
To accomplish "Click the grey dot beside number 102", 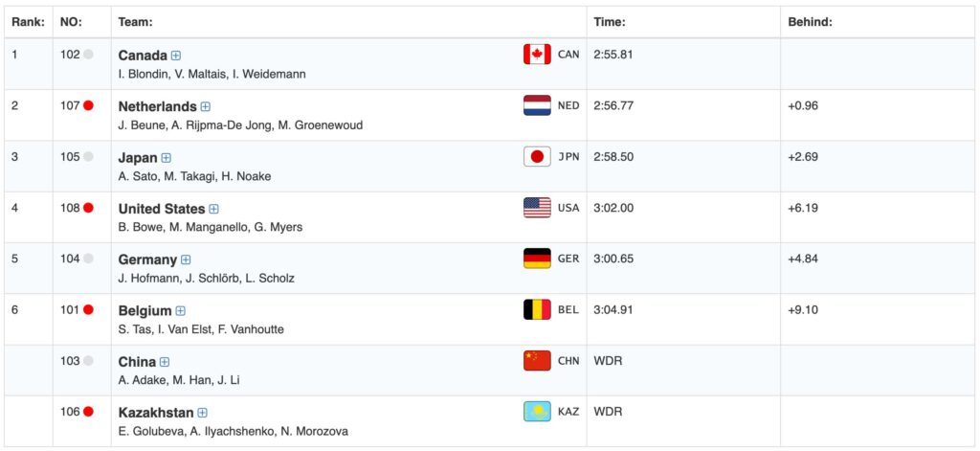I will (89, 55).
